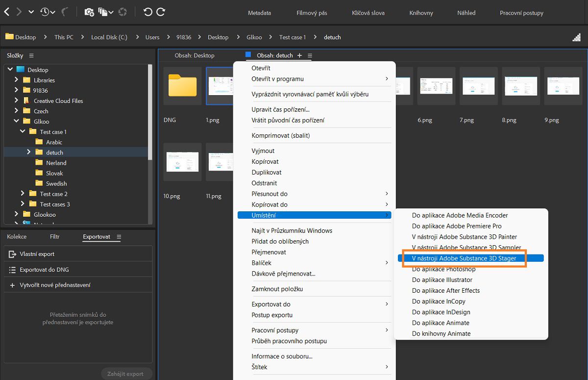Click the get photos from camera icon

tap(89, 12)
